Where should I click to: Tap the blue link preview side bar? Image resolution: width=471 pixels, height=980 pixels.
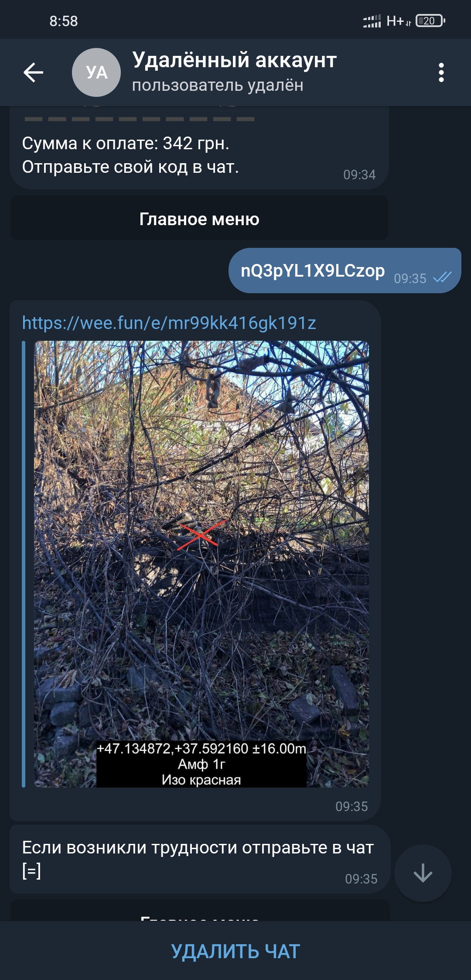[x=24, y=564]
